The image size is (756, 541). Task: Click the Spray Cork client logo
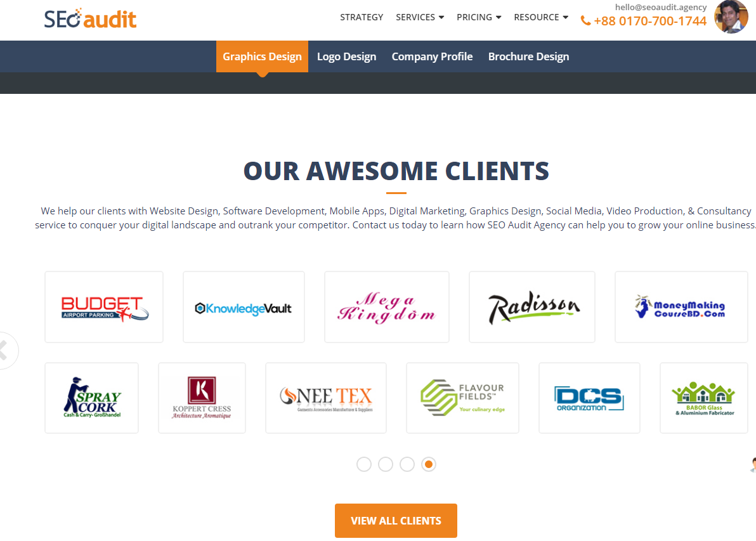click(x=91, y=398)
